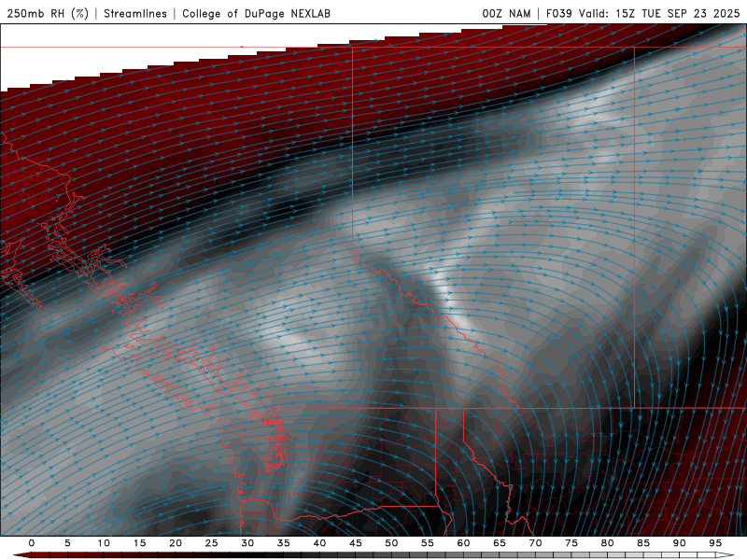Image resolution: width=747 pixels, height=560 pixels.
Task: Select the 40 label on the colorbar
Action: [x=319, y=543]
